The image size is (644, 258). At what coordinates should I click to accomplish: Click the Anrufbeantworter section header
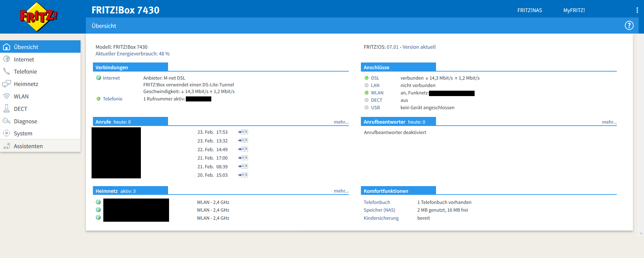tap(398, 122)
